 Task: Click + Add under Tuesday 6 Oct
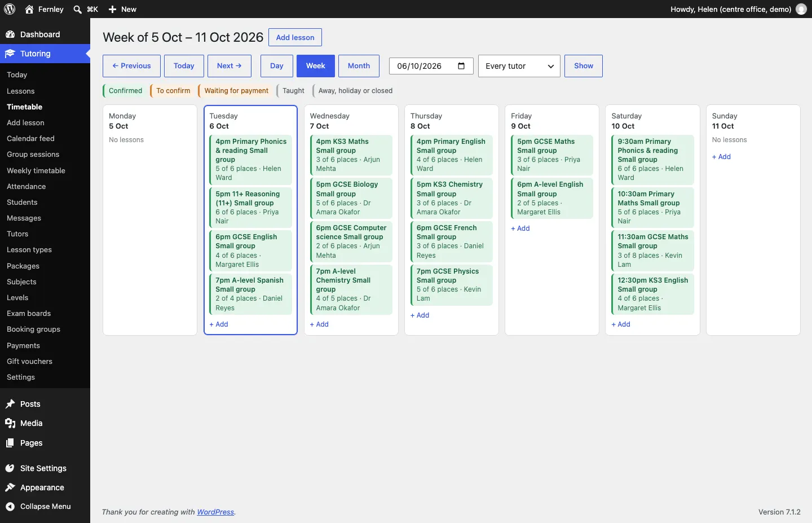coord(219,324)
